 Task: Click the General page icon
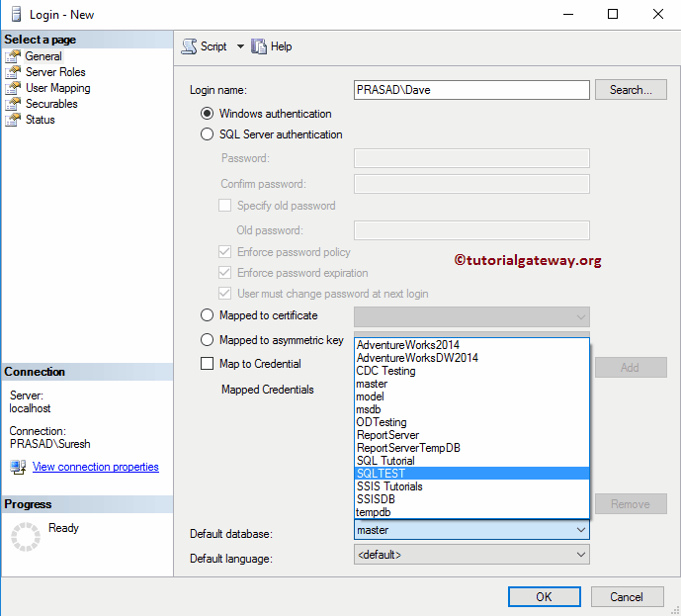coord(13,56)
